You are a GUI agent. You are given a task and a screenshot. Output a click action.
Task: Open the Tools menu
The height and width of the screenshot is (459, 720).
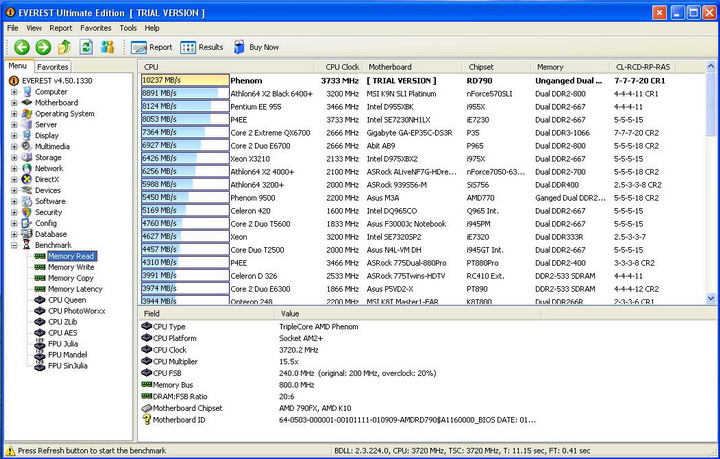click(128, 28)
